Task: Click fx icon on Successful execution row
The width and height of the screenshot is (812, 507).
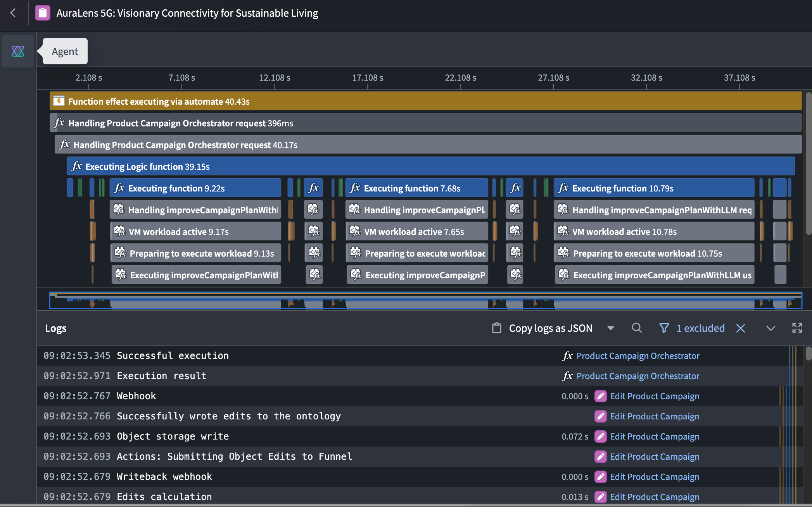Action: [568, 356]
